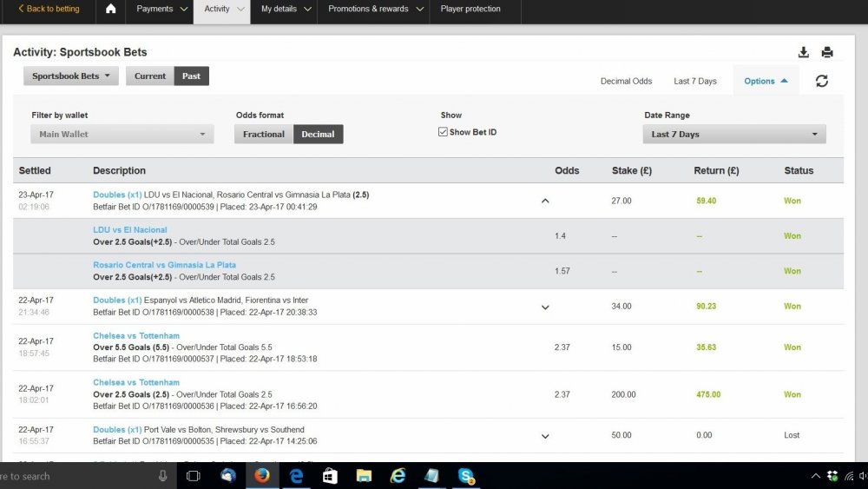868x489 pixels.
Task: Print the bets using the printer icon
Action: [827, 52]
